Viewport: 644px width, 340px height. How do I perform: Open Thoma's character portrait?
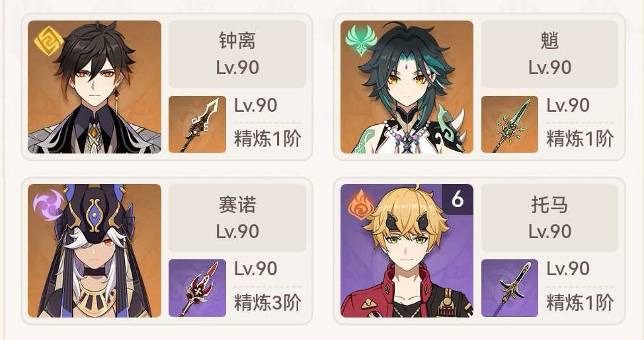(x=407, y=251)
